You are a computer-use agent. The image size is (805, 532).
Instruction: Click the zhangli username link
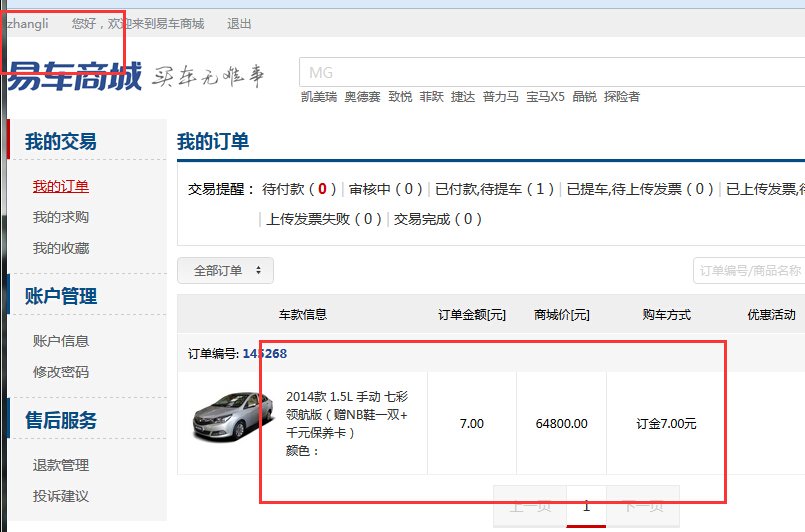point(28,24)
